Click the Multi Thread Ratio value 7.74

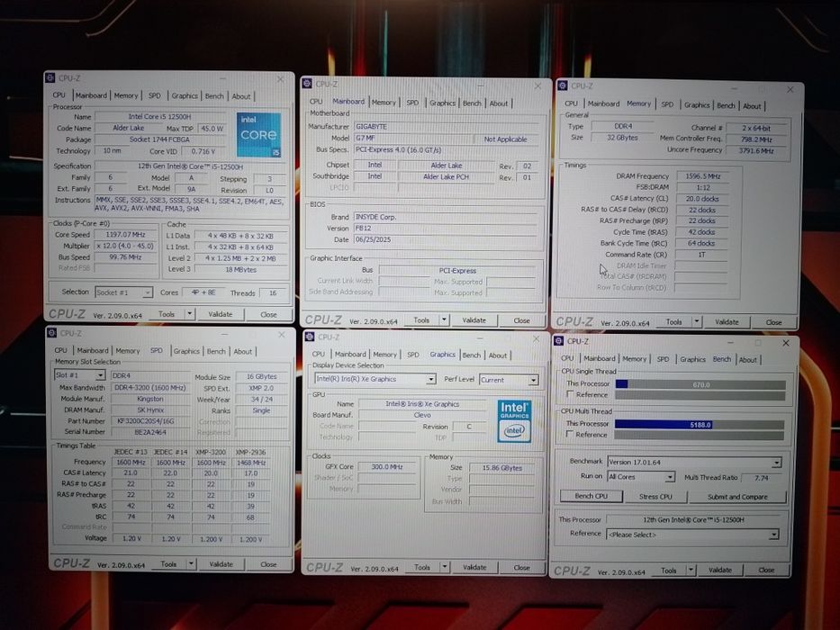tap(762, 478)
